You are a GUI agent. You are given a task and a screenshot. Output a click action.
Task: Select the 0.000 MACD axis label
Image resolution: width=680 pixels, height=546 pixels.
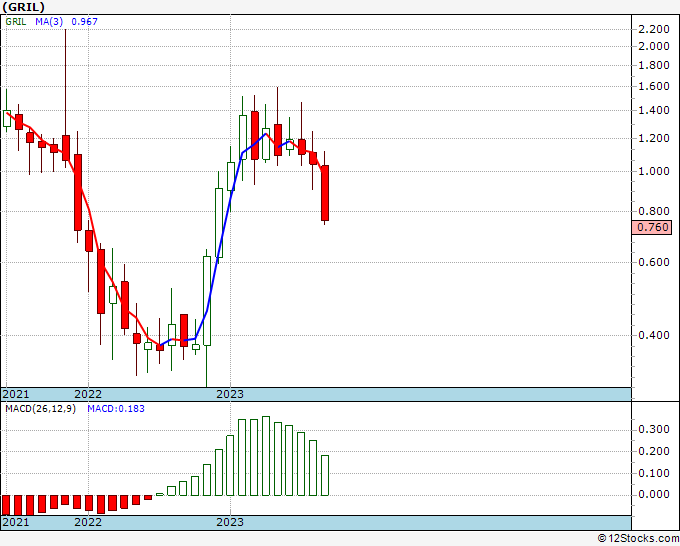tap(654, 494)
